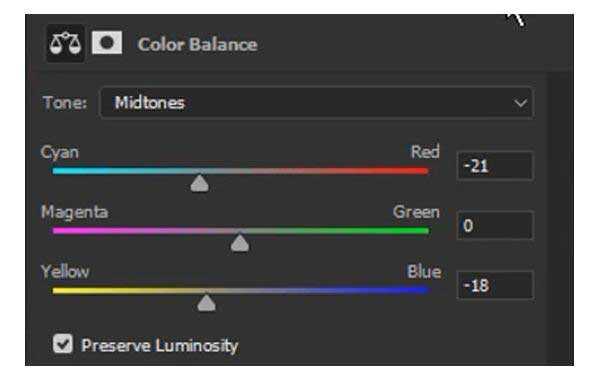Click the magenta end of Magenta-Green track
Image resolution: width=600 pixels, height=378 pixels.
[x=62, y=231]
